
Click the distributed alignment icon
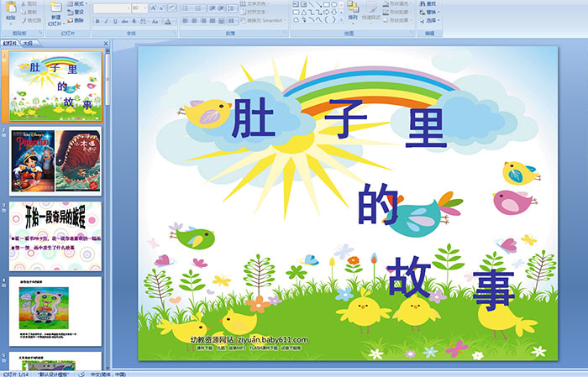pos(221,21)
